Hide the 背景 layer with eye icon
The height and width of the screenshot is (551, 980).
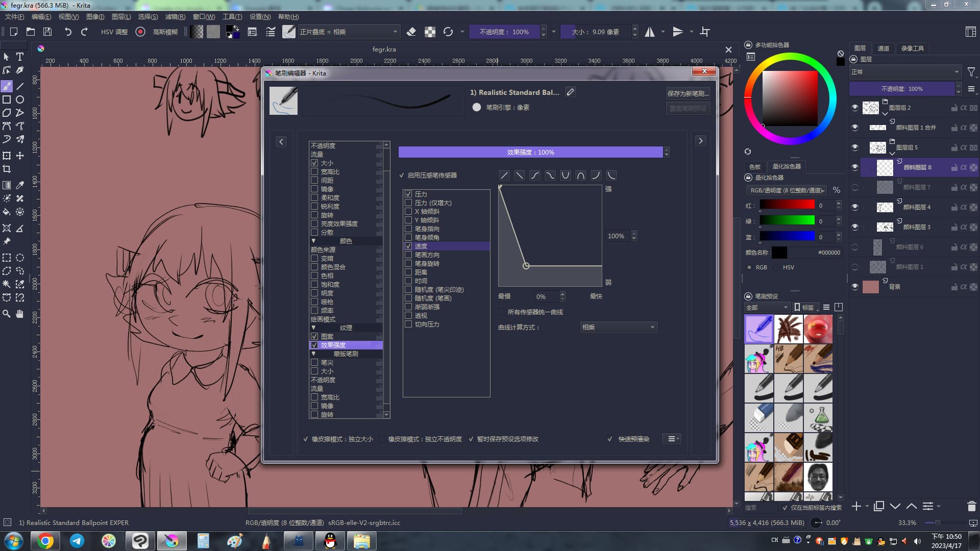(855, 287)
